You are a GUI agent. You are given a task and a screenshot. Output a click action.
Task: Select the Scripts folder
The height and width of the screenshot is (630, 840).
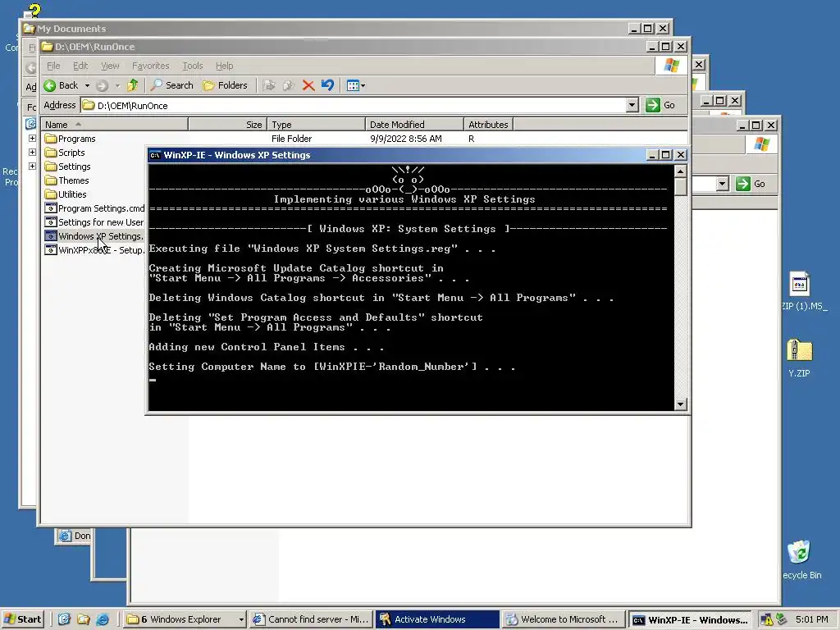(x=65, y=153)
